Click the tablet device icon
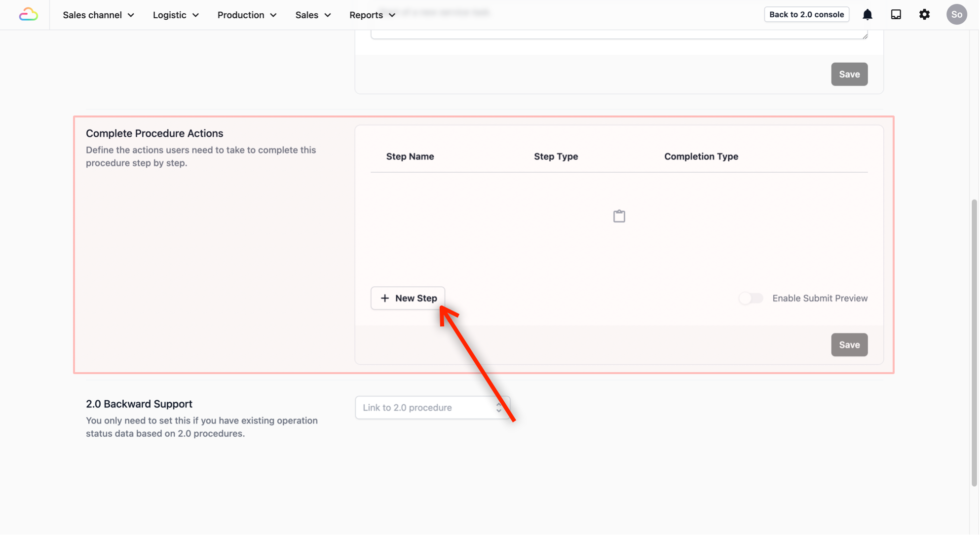 (x=896, y=15)
